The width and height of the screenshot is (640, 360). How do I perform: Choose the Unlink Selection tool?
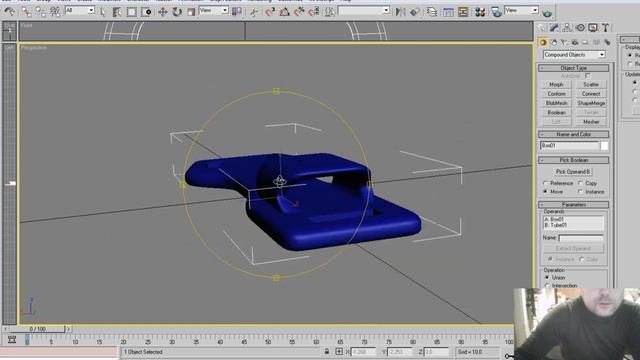point(41,12)
